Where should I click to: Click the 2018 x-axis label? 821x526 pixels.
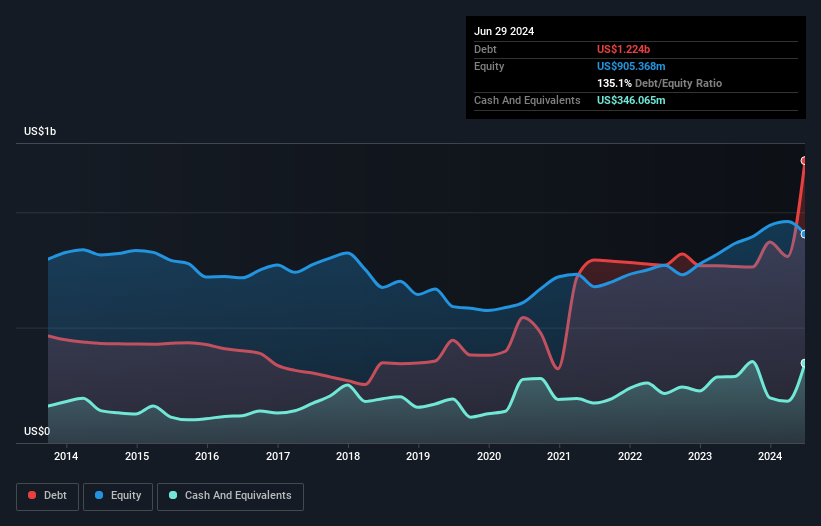tap(348, 456)
